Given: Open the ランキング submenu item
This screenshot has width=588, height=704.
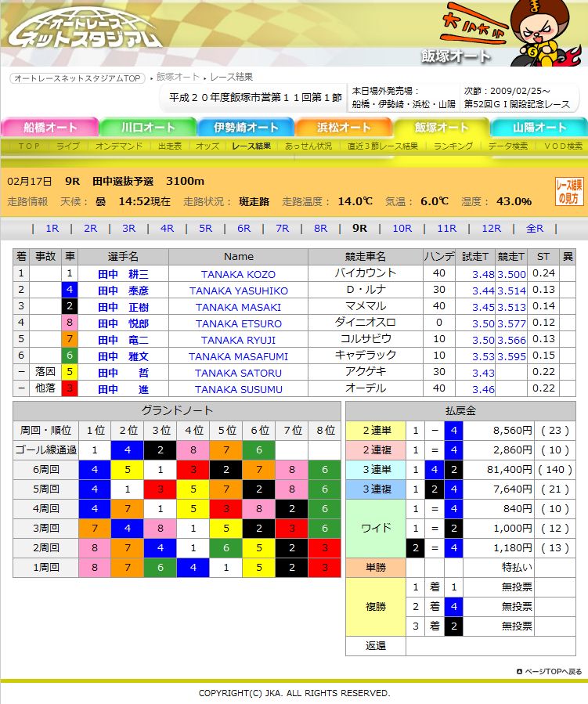Looking at the screenshot, I should tap(453, 146).
